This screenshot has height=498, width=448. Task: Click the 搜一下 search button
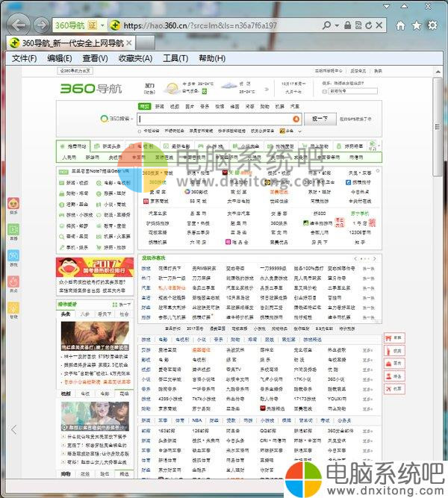coord(320,119)
